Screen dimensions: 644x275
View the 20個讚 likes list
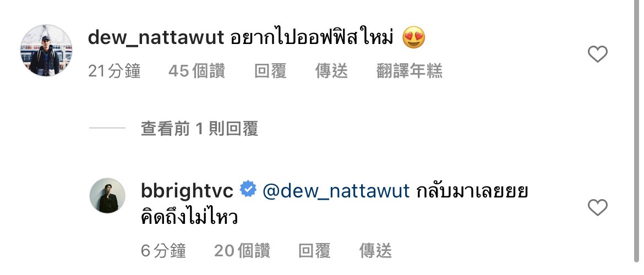(242, 250)
